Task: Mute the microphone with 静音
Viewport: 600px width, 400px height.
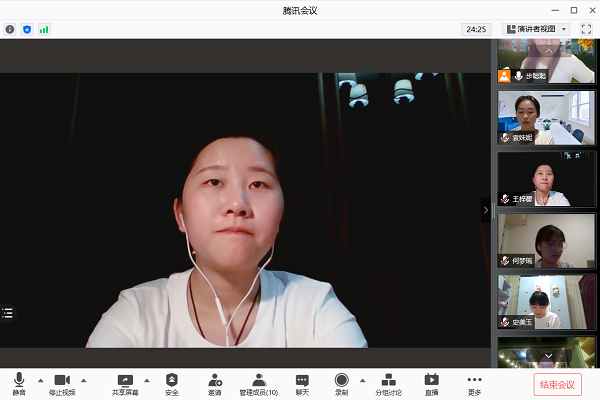Action: coord(19,384)
